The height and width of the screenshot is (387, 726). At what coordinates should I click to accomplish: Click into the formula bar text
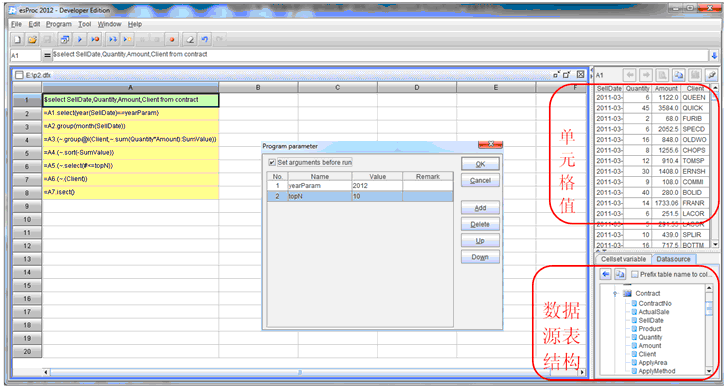pyautogui.click(x=381, y=56)
